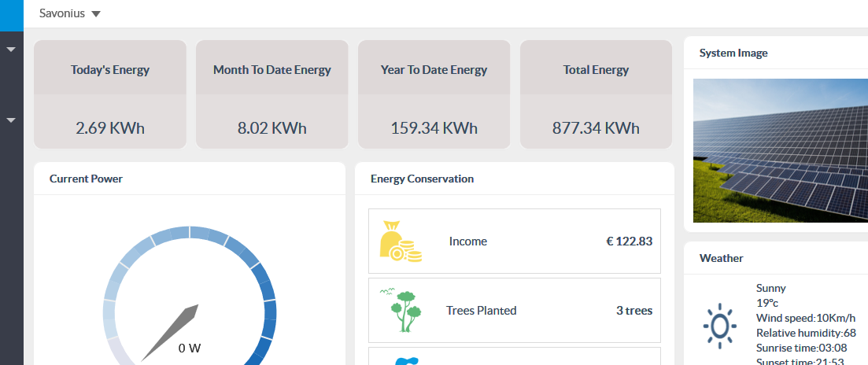
Task: Click the sunny weather icon
Action: (719, 326)
